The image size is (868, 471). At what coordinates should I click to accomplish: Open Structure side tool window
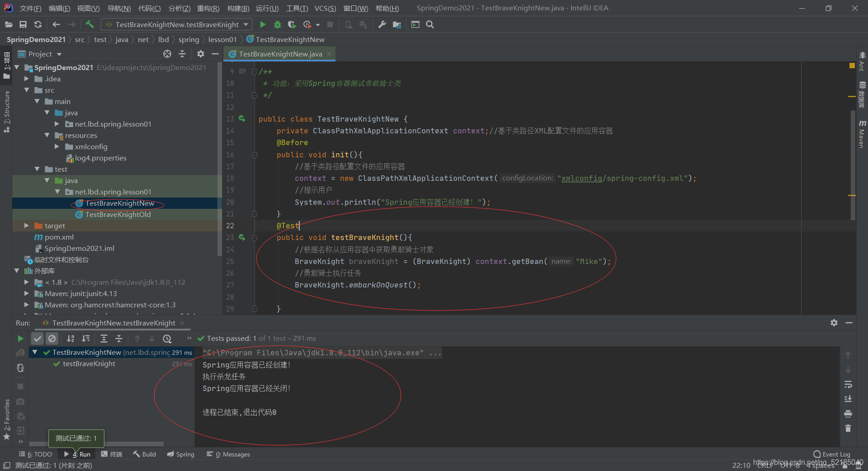click(x=6, y=112)
